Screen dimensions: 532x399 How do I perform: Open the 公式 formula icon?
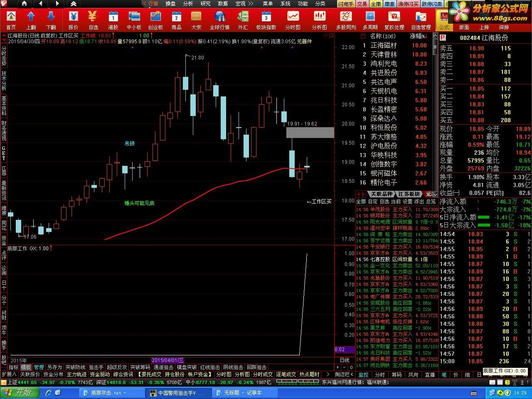tap(444, 20)
